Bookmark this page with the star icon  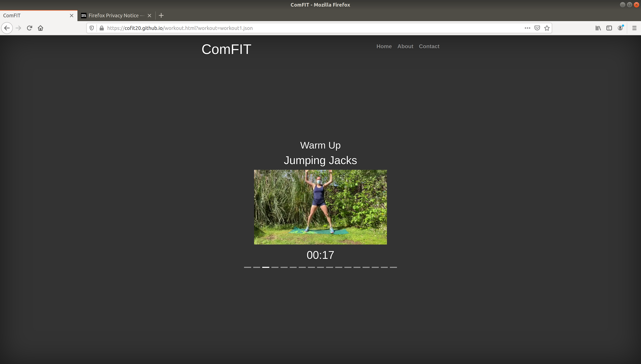(x=547, y=28)
